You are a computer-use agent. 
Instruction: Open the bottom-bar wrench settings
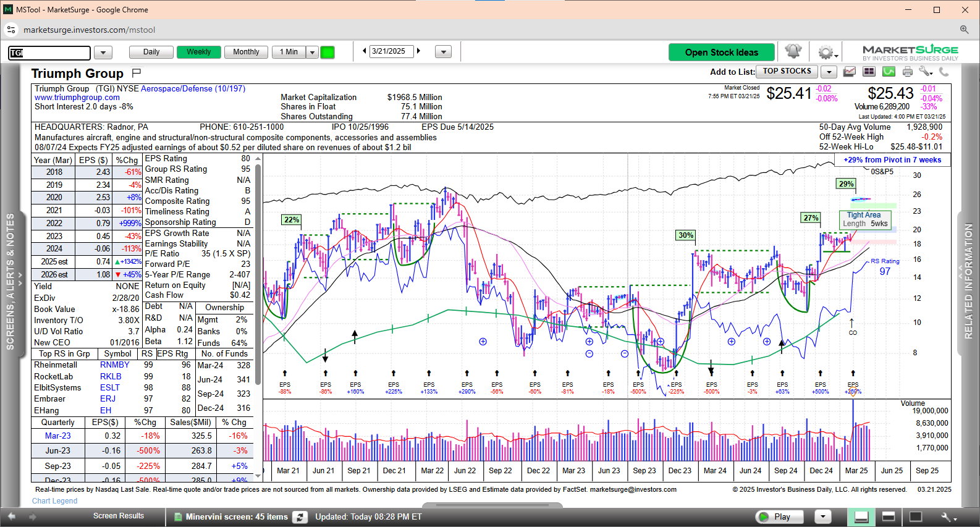pyautogui.click(x=948, y=517)
